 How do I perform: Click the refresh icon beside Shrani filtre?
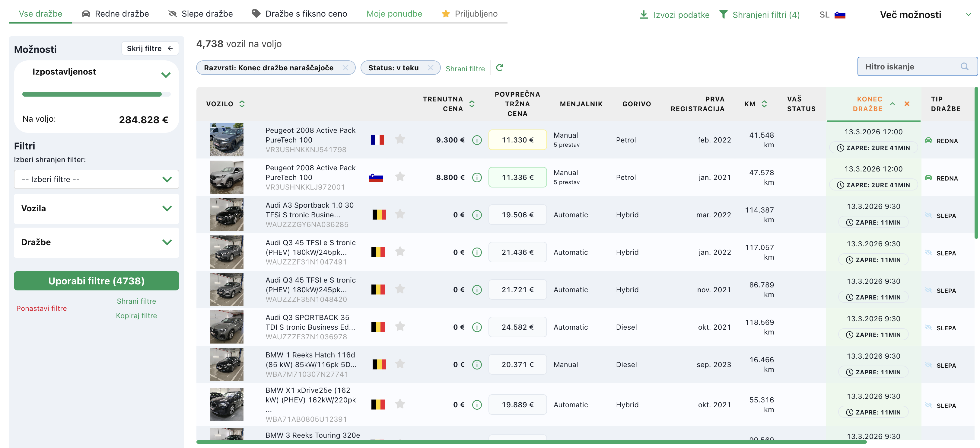[x=500, y=68]
